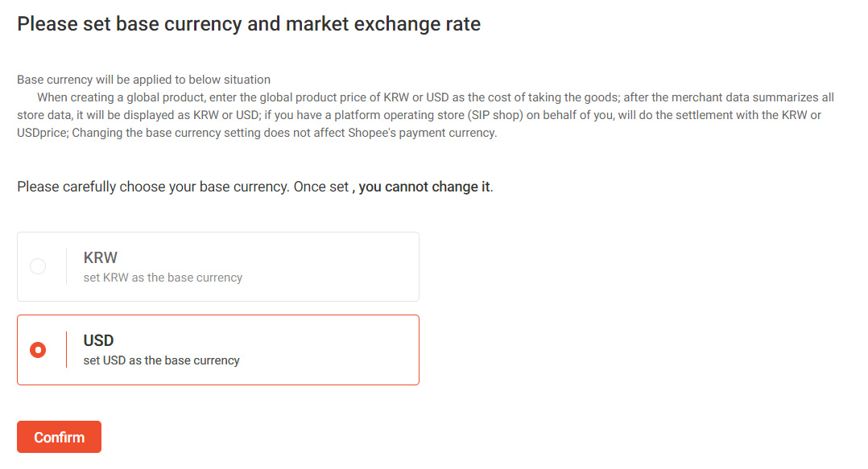Click the bold KRW label
The image size is (868, 469).
[x=101, y=258]
